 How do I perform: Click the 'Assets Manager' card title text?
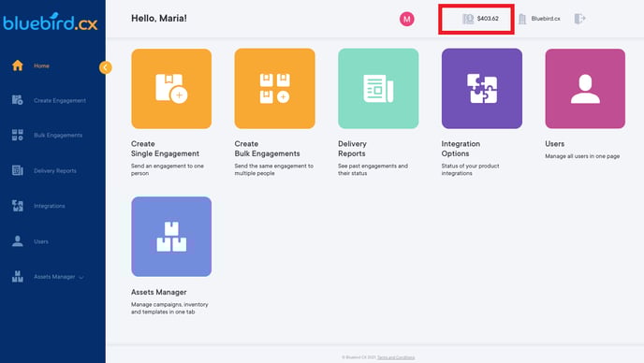pyautogui.click(x=158, y=292)
